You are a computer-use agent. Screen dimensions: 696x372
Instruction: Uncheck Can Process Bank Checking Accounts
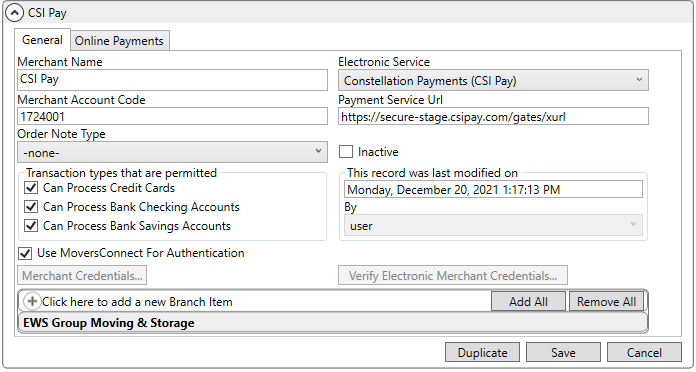tap(31, 207)
